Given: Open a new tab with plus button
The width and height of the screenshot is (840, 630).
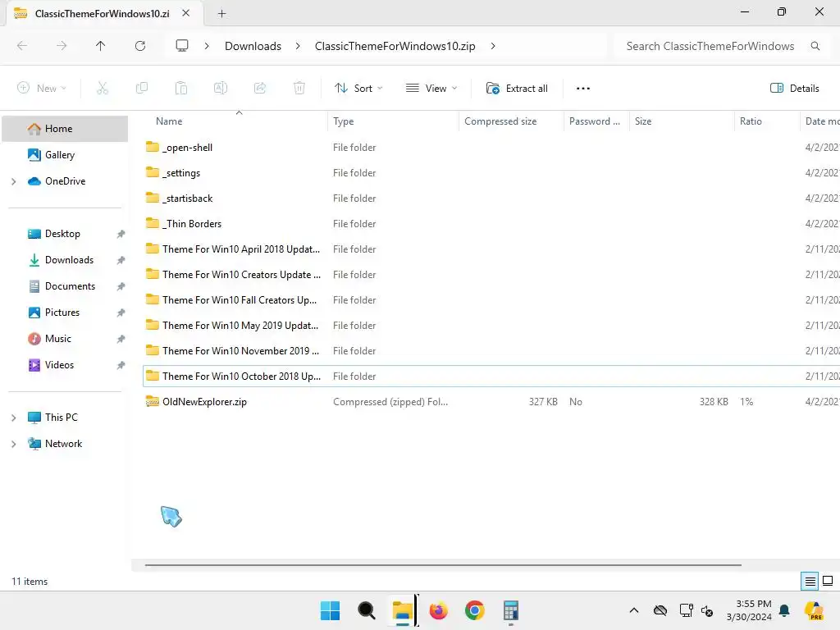Looking at the screenshot, I should (x=221, y=13).
